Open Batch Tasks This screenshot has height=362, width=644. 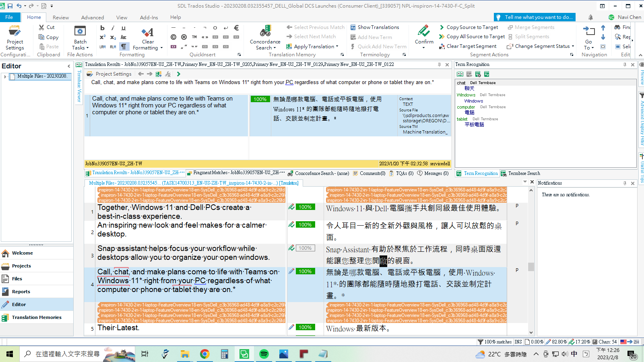pyautogui.click(x=80, y=38)
